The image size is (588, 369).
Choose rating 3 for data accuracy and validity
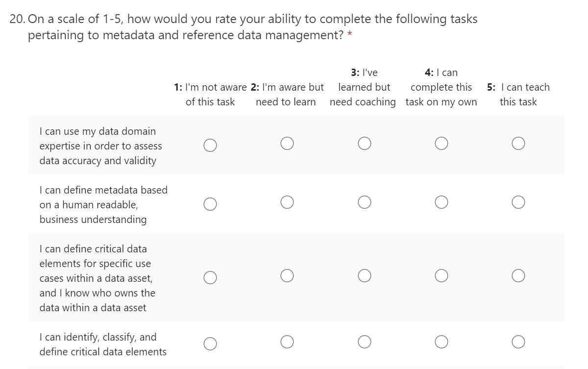pos(364,143)
